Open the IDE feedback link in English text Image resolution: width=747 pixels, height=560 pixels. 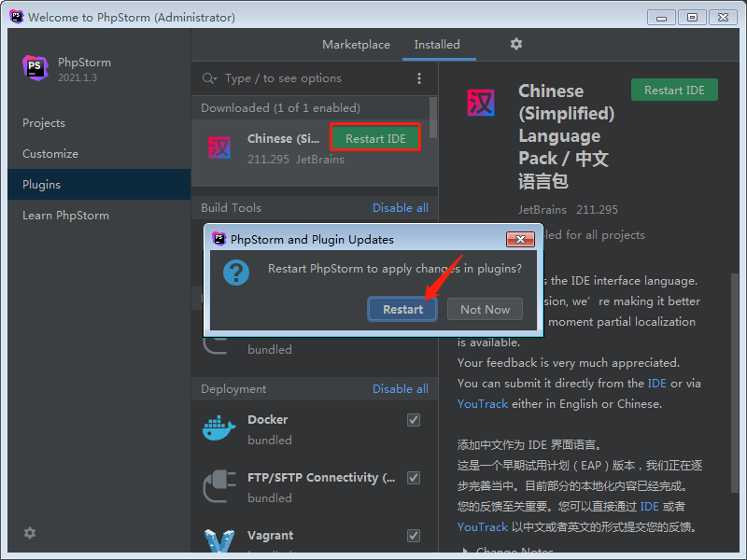(x=656, y=384)
